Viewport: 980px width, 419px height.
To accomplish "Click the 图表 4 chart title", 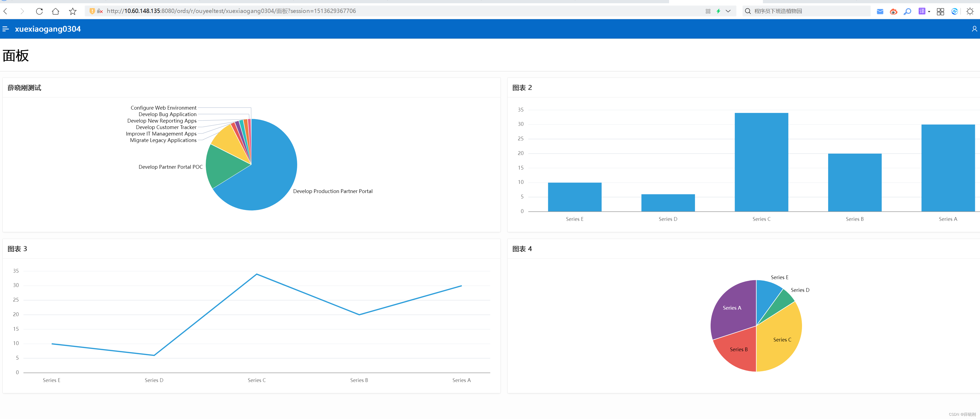I will point(522,249).
